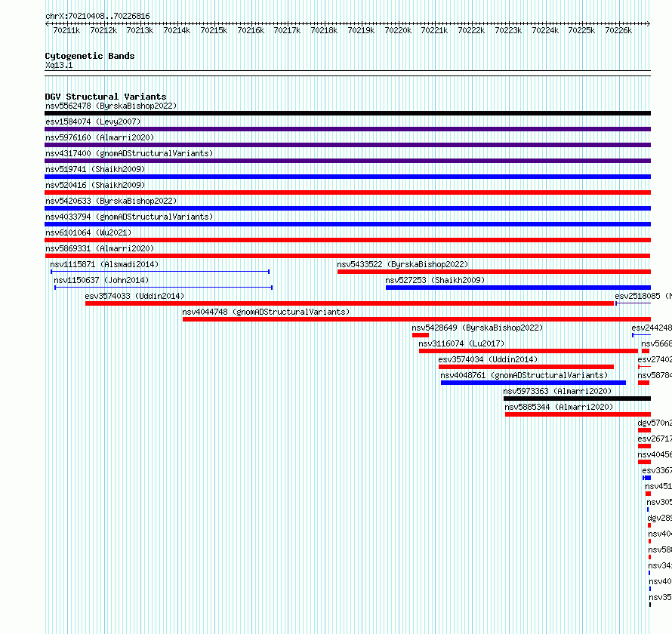Open nsv4033794 (gnomADStructuralVariants) label
672x634 pixels.
129,217
